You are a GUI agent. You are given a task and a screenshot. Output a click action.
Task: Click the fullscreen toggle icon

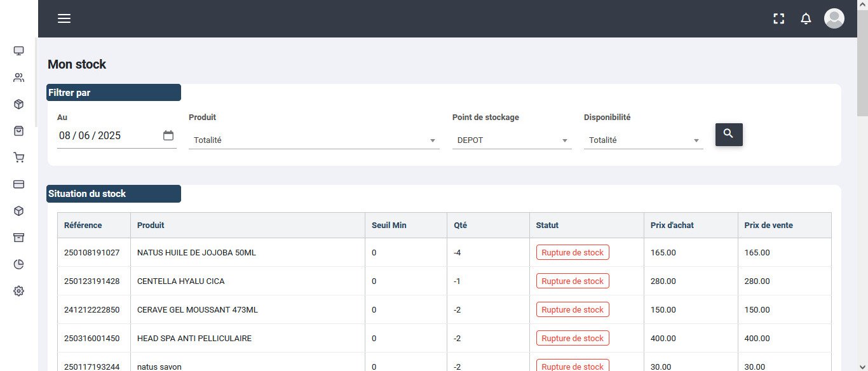tap(778, 18)
